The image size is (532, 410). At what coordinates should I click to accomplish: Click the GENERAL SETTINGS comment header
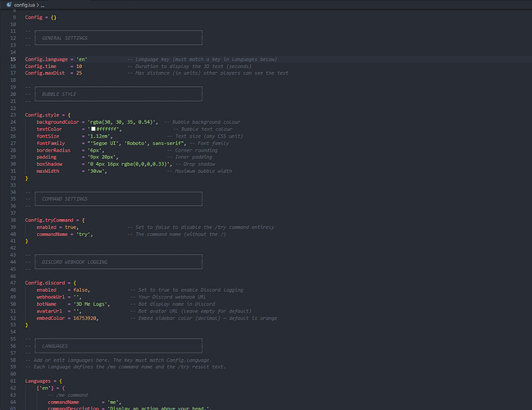point(64,39)
